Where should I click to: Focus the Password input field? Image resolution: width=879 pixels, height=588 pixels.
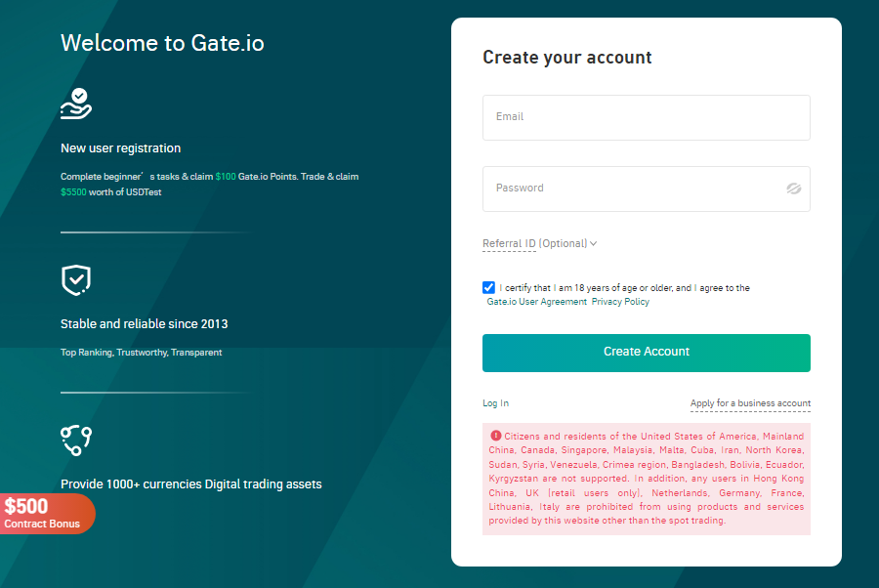(x=646, y=189)
